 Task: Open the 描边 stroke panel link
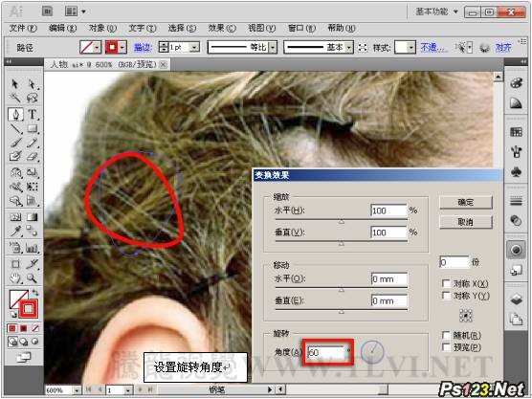(x=144, y=48)
